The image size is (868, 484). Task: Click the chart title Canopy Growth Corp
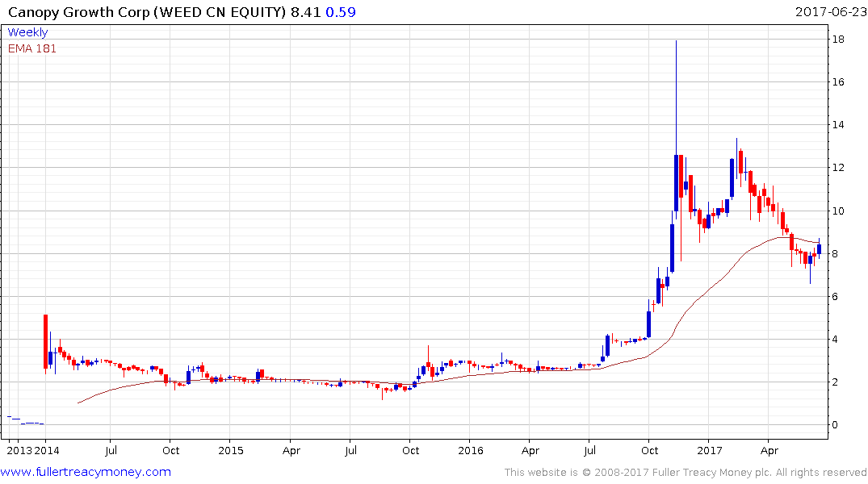click(x=78, y=11)
